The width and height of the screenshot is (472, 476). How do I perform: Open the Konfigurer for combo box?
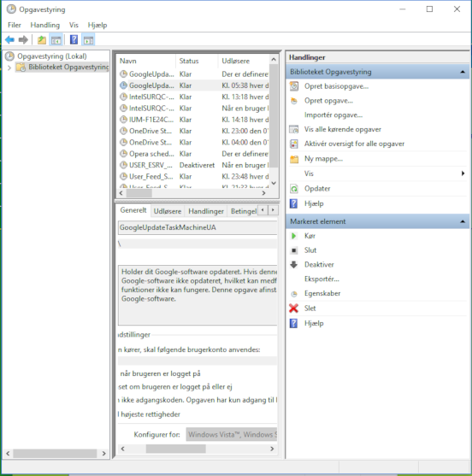[x=232, y=435]
